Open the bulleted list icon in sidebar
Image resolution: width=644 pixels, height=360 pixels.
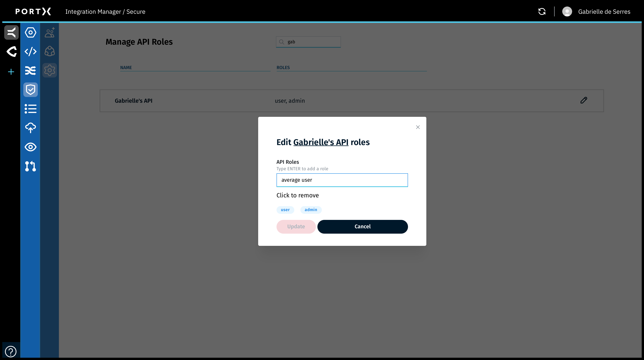(x=31, y=109)
